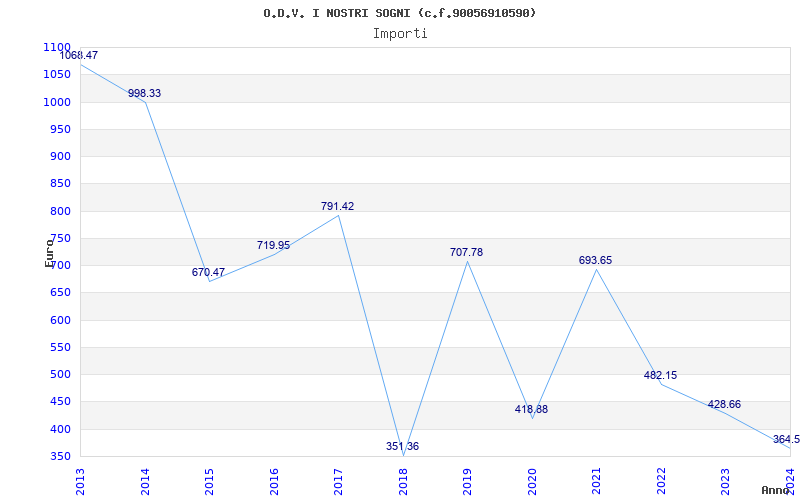Viewport: 800px width, 500px height.
Task: Click the 791.42 data label
Action: (x=337, y=207)
